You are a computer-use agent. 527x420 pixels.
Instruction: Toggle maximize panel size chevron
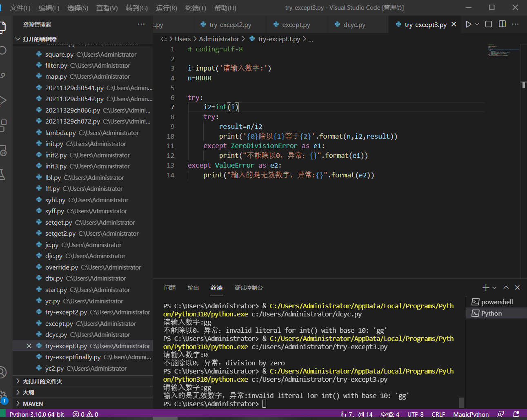(506, 288)
